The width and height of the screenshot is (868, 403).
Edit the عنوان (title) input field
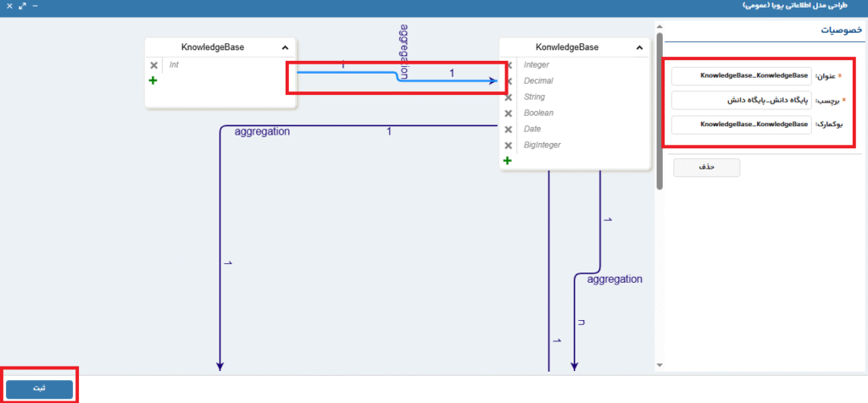coord(742,76)
